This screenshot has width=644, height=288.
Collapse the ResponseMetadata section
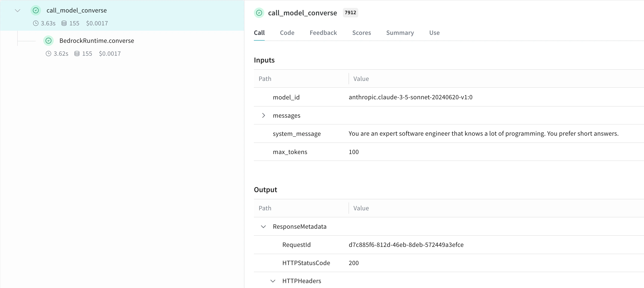pos(263,227)
